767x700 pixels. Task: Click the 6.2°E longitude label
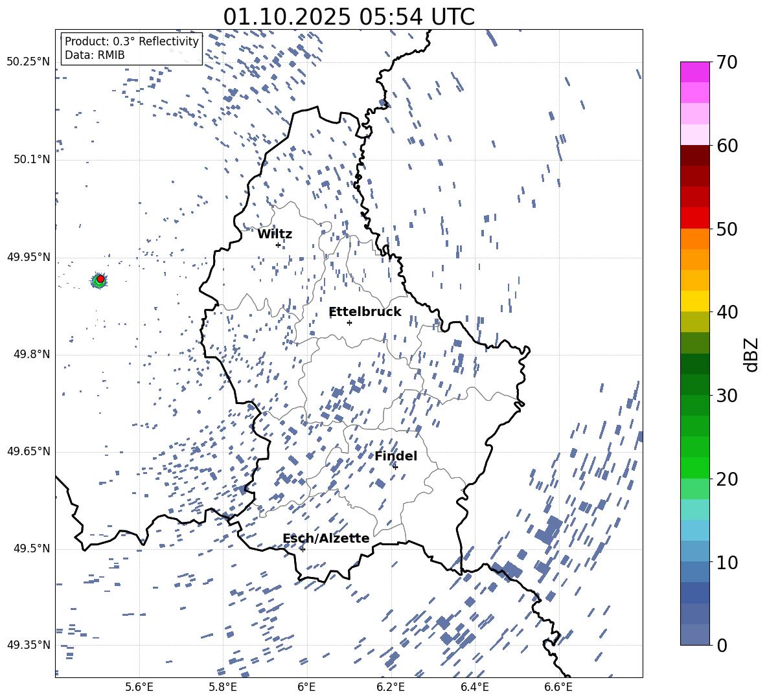[391, 687]
